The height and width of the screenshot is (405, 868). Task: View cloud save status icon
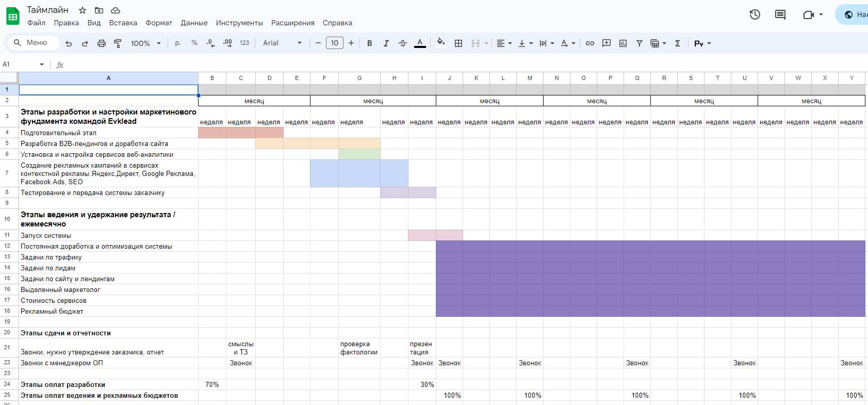pos(116,10)
